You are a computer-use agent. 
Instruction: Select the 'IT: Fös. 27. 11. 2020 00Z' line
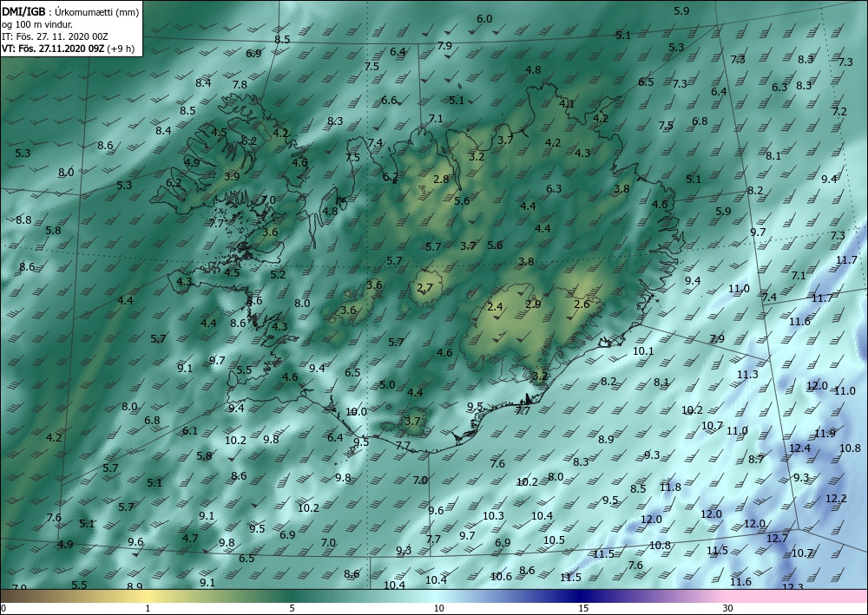(55, 36)
